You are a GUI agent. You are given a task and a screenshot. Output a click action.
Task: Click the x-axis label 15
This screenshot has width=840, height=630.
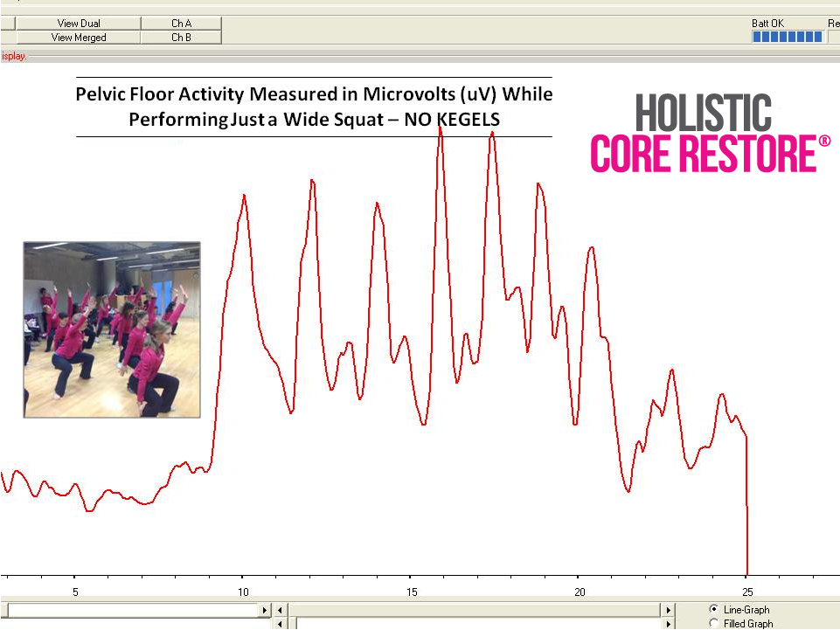pos(412,592)
